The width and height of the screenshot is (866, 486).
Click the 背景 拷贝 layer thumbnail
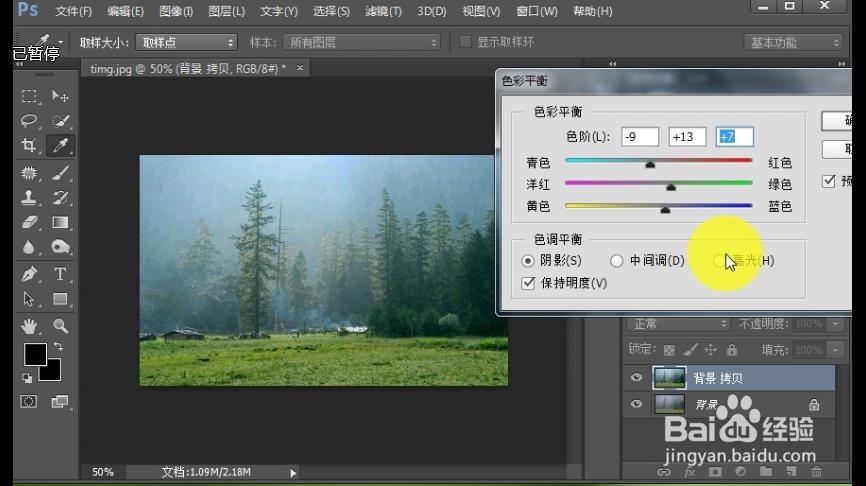(669, 378)
